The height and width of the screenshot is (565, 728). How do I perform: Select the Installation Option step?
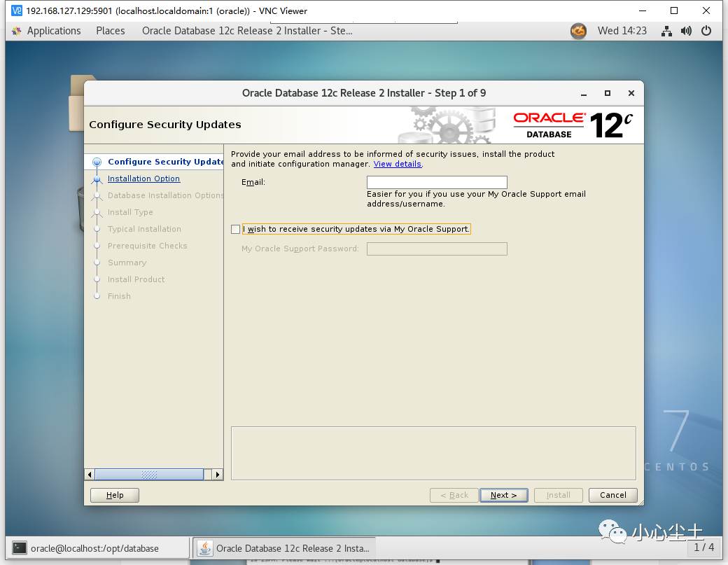coord(143,179)
